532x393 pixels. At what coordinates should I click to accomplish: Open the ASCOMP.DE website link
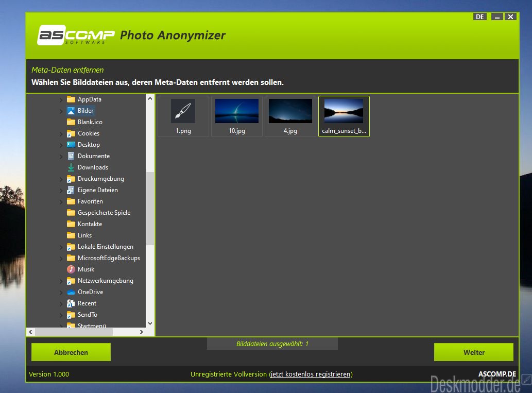(x=497, y=373)
